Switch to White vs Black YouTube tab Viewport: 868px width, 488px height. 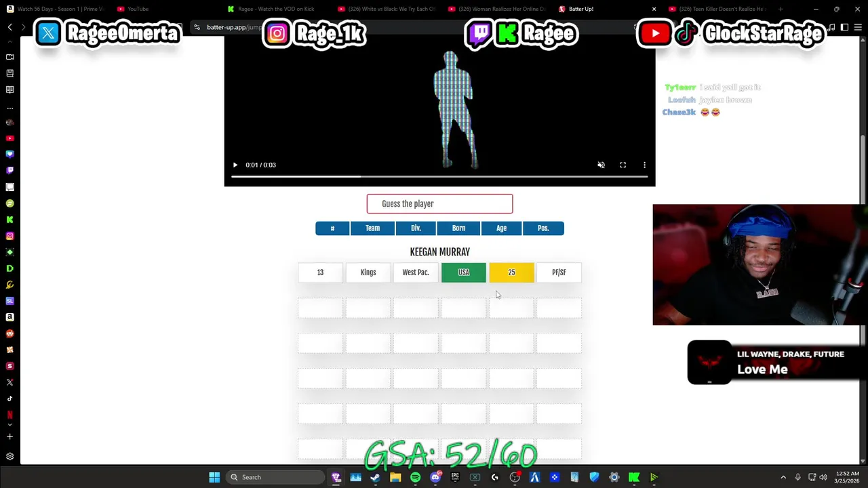pos(387,9)
